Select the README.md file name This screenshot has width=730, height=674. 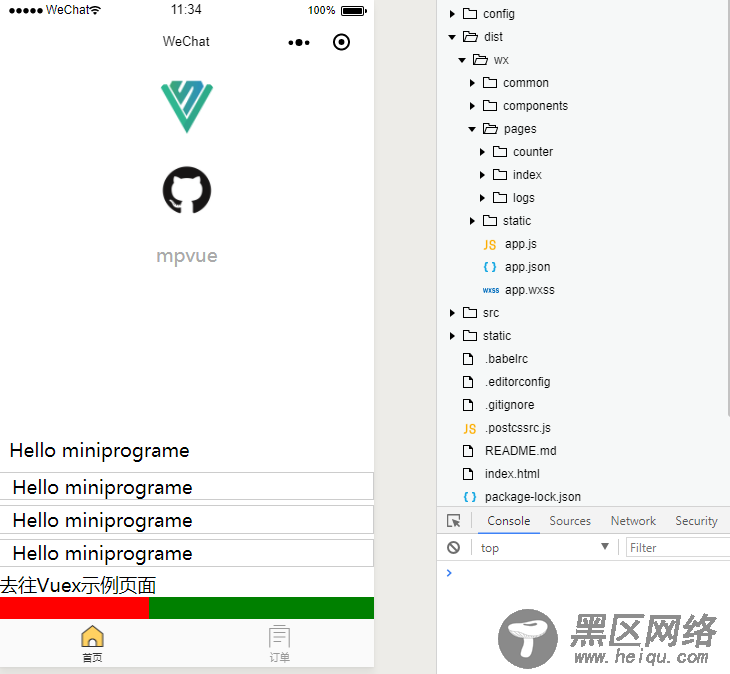[520, 451]
